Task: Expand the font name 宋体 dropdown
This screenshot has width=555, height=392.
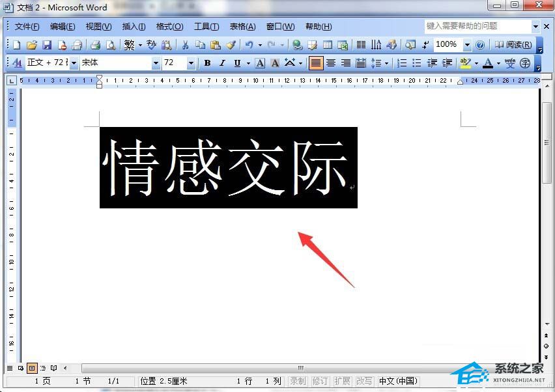Action: (x=156, y=63)
